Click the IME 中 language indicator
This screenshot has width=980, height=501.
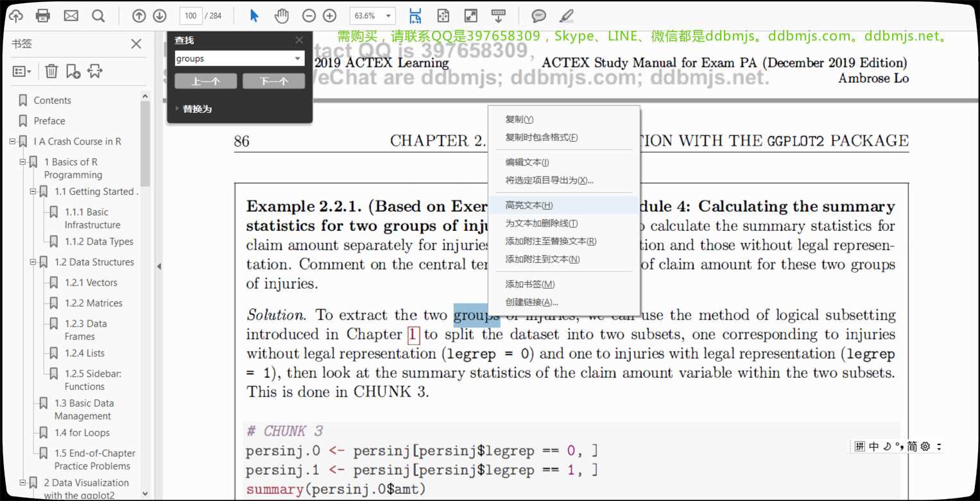click(873, 446)
